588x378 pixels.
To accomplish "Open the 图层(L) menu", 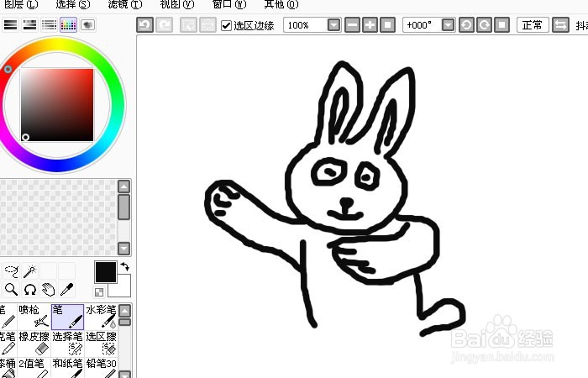I will (x=21, y=4).
